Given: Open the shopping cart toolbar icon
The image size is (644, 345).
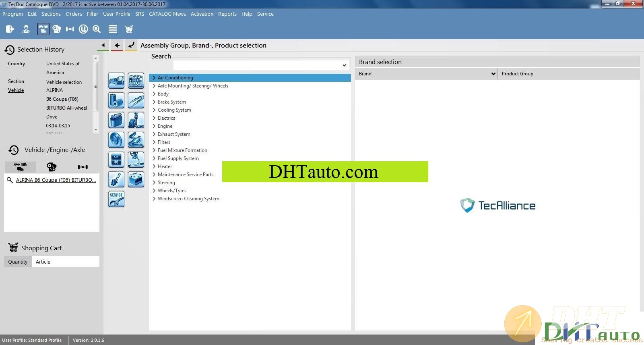Looking at the screenshot, I should pyautogui.click(x=129, y=29).
